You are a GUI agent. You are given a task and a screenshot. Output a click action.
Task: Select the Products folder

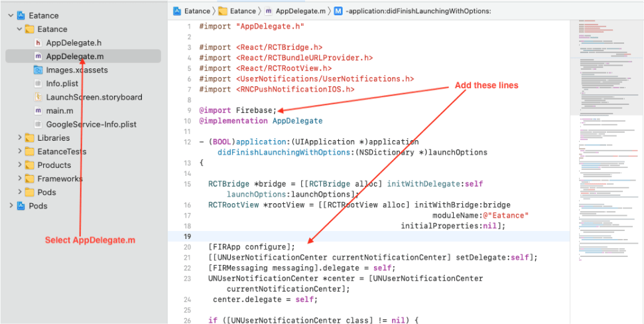pyautogui.click(x=54, y=165)
